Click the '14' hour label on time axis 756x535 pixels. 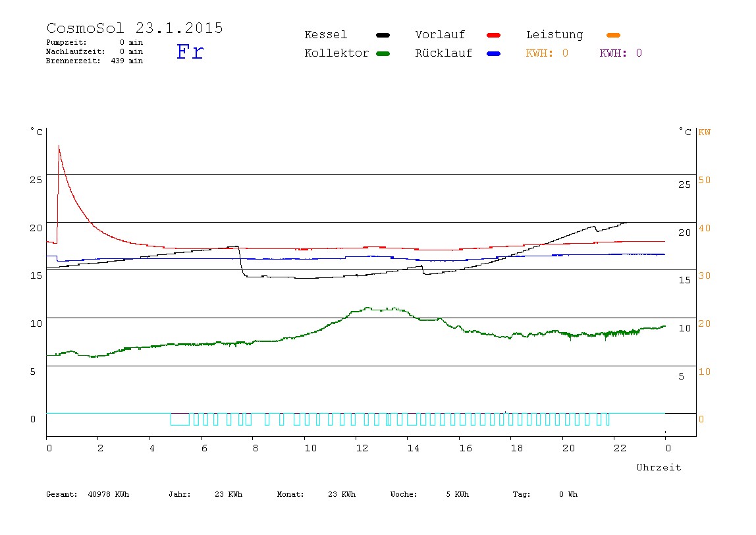coord(414,448)
